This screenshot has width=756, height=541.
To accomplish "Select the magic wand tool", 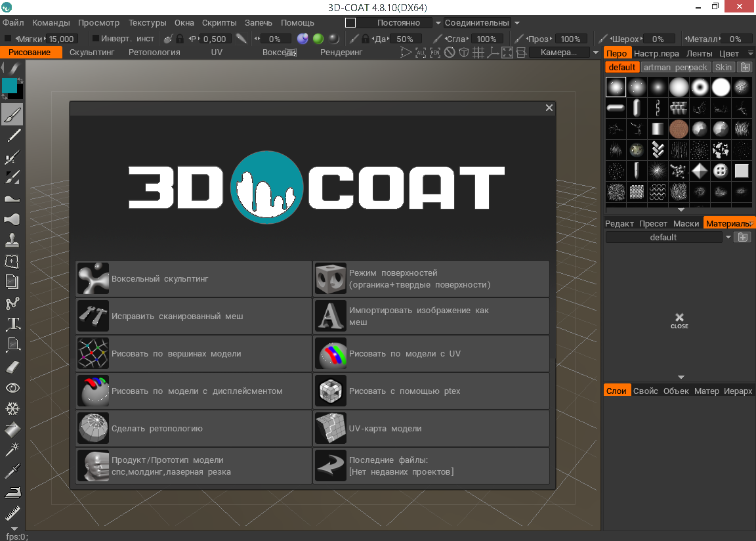I will 12,449.
